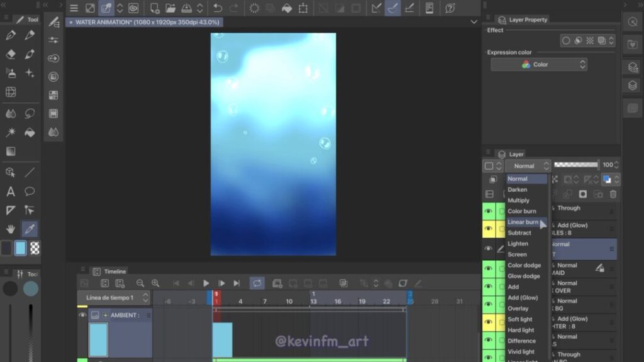Click frame 13 on the timeline ruler
644x362 pixels.
point(313,301)
